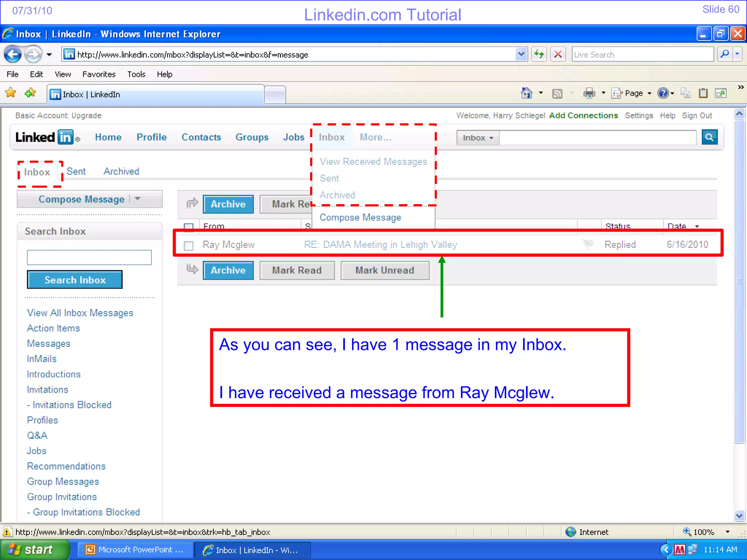Click the Internet zone globe icon
This screenshot has width=747, height=560.
click(x=570, y=532)
